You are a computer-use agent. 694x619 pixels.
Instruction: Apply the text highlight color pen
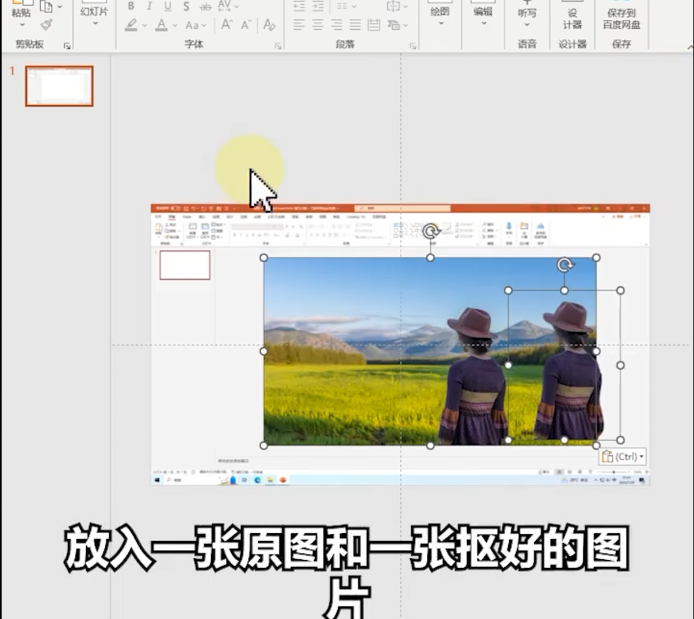point(131,25)
